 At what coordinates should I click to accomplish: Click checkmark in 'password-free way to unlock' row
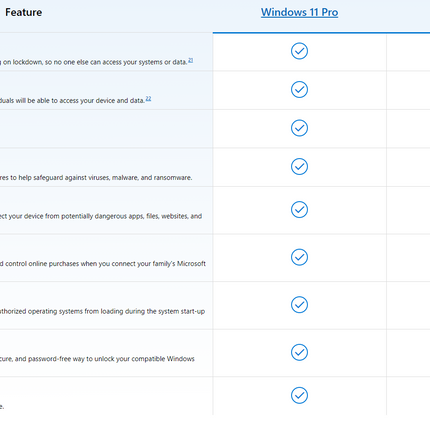299,352
